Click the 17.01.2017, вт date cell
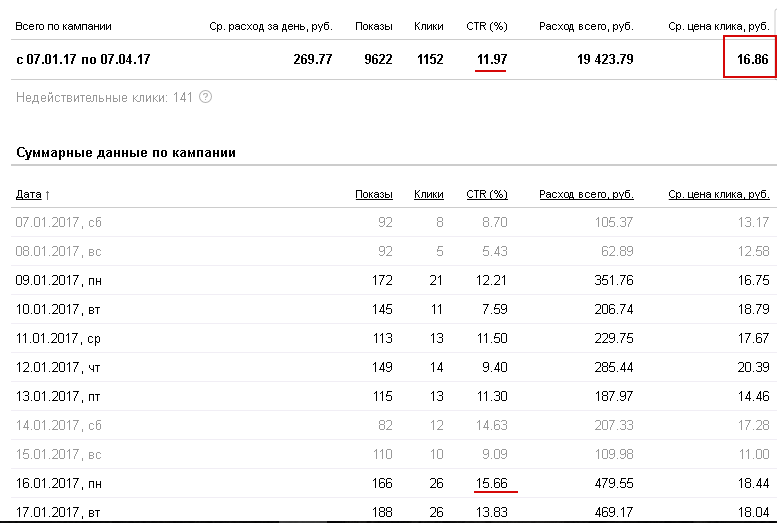Screen dimensions: 777x523 59,513
